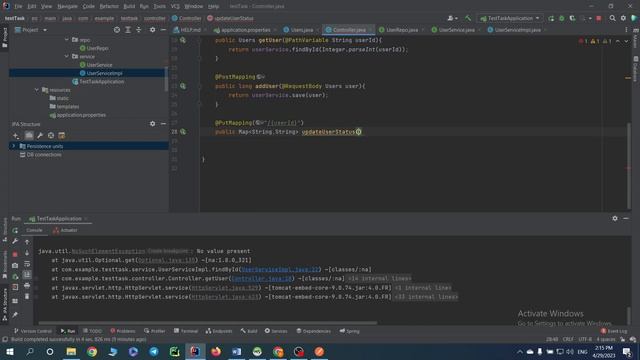Switch to UserServiceImpl.java tab
The width and height of the screenshot is (640, 360).
[517, 30]
